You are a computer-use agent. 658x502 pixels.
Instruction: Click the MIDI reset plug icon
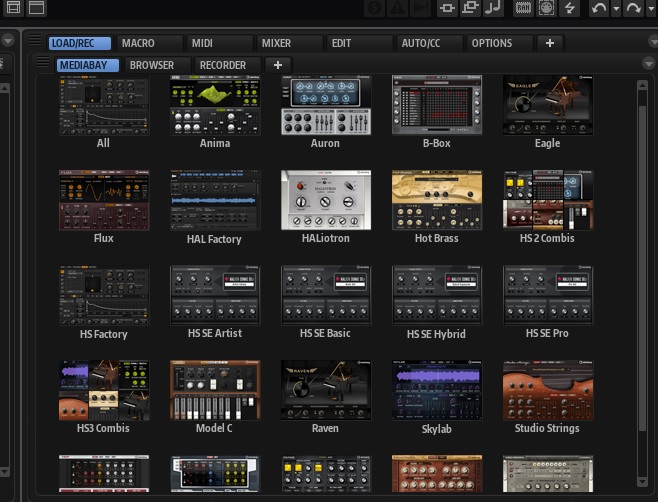point(546,8)
